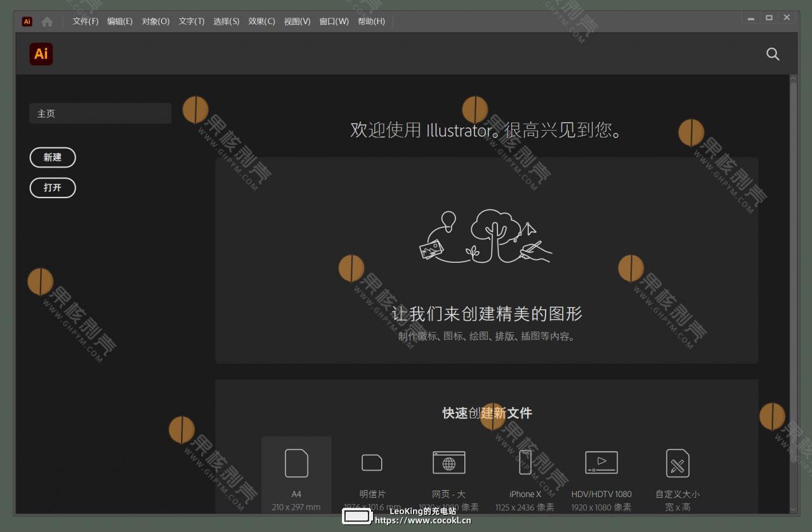Select the A4 document preset icon

[x=296, y=463]
